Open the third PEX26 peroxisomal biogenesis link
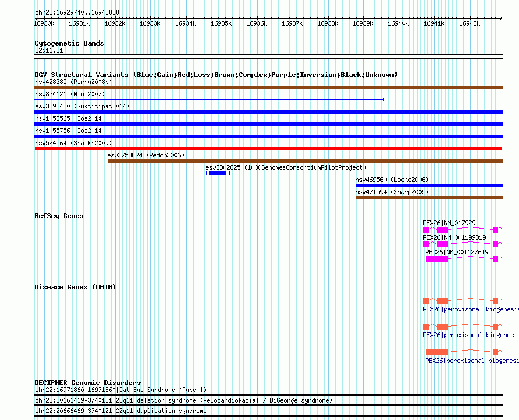Image resolution: width=519 pixels, height=420 pixels. 472,360
